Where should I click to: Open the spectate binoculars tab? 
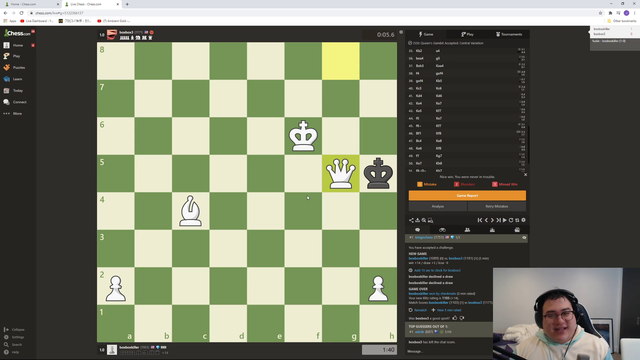point(442,230)
